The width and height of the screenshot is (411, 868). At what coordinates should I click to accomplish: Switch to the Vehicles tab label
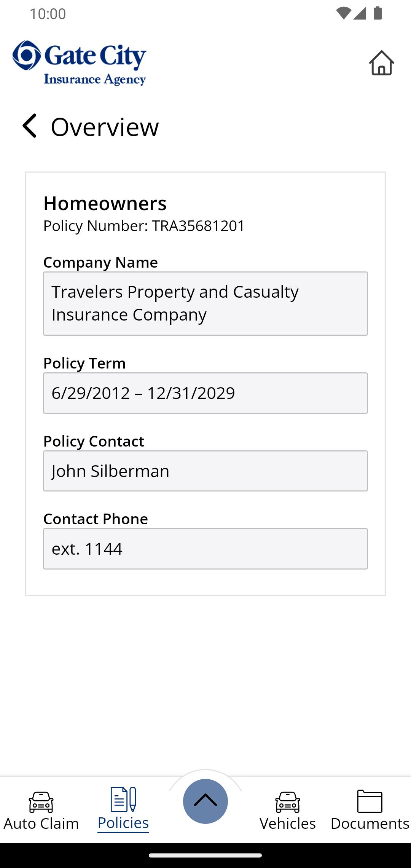[x=288, y=823]
